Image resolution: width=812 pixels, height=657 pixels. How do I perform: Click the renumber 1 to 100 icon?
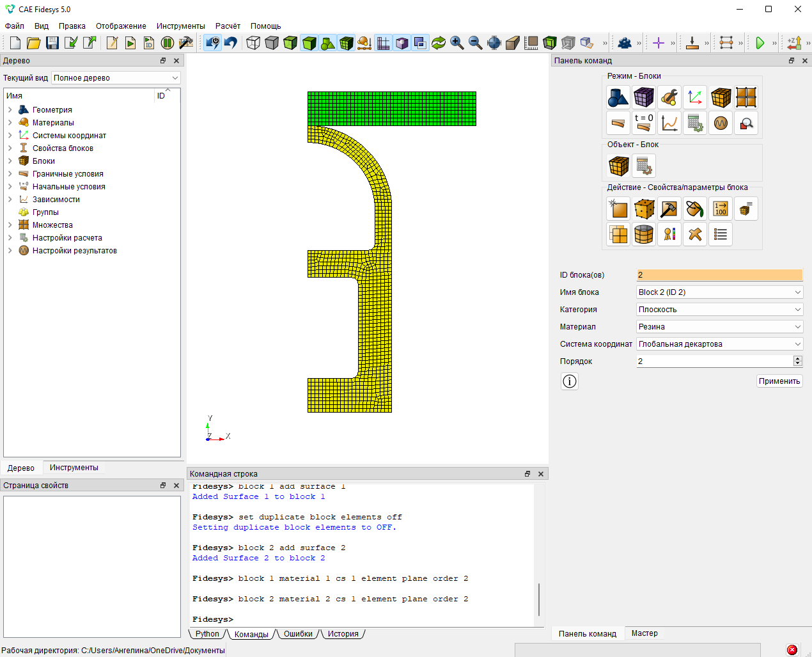[721, 209]
